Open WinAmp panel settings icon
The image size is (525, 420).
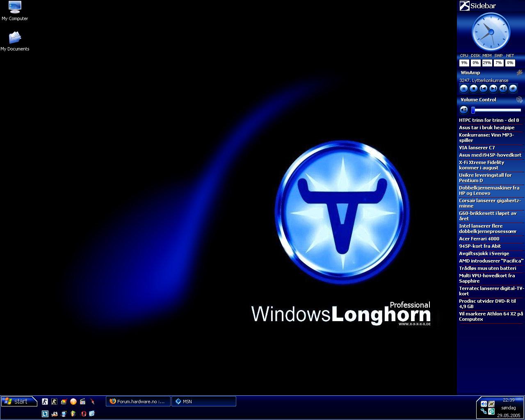coord(519,73)
